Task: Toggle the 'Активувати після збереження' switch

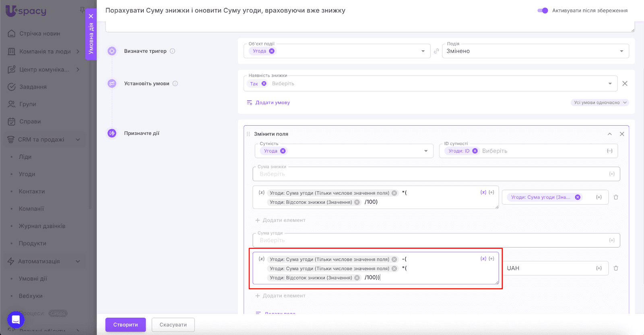Action: [543, 10]
